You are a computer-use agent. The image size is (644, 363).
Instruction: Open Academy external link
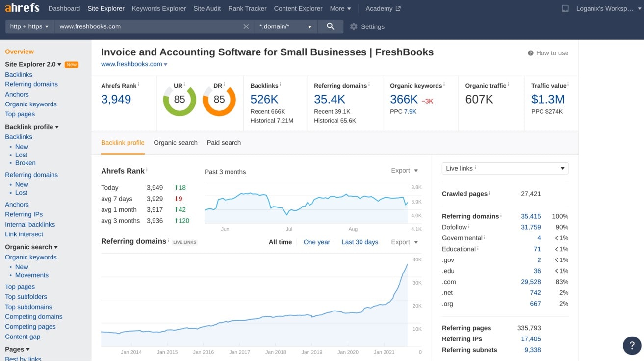[383, 8]
